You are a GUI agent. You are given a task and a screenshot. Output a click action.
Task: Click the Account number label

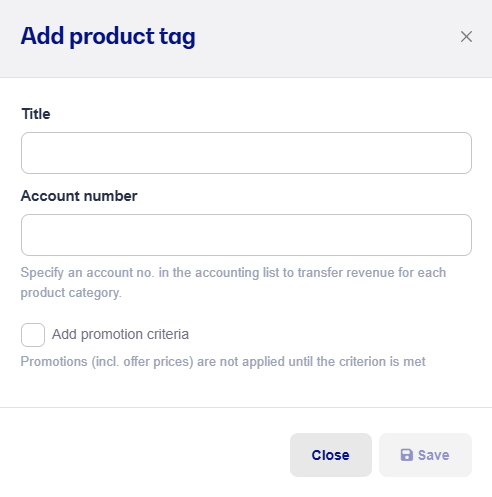coord(79,196)
